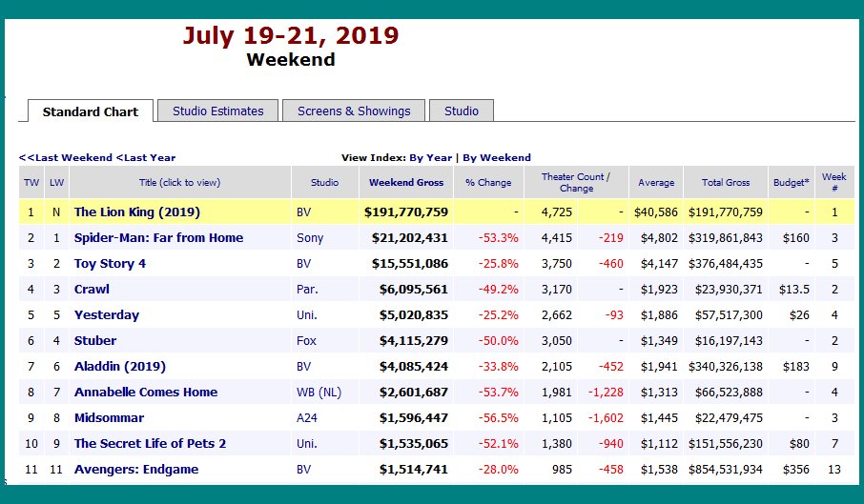The width and height of the screenshot is (864, 504).
Task: Sort by Weekend Gross column header
Action: point(406,182)
